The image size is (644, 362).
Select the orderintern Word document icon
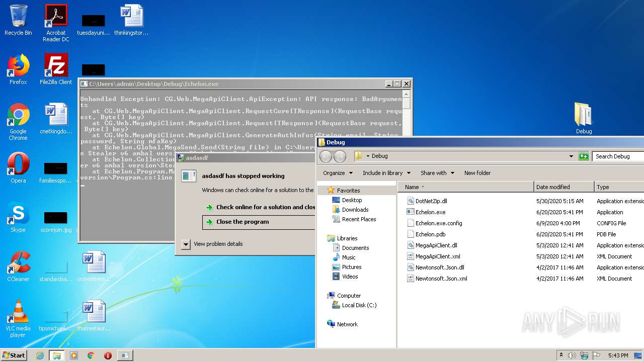tap(94, 266)
